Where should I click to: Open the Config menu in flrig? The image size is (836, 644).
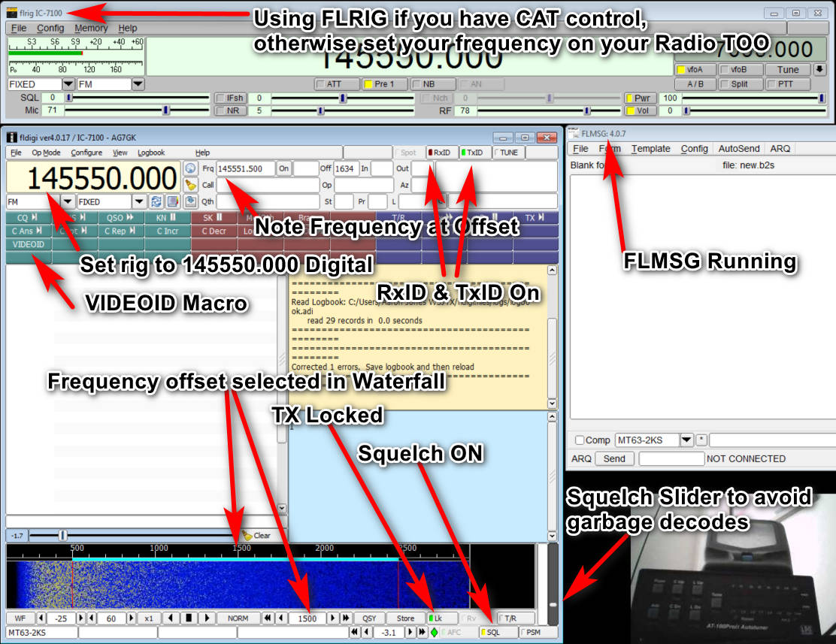tap(50, 28)
